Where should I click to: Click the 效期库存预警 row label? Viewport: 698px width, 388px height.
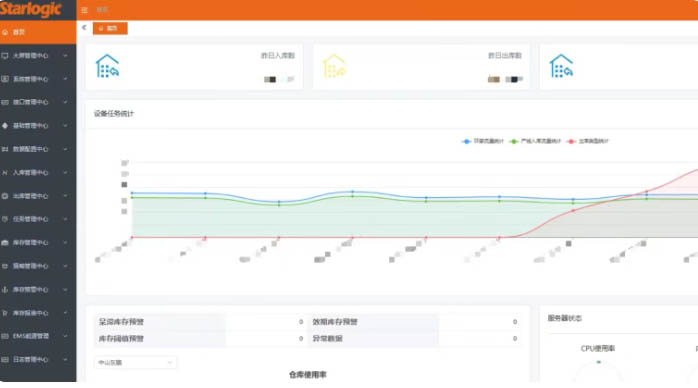(335, 322)
